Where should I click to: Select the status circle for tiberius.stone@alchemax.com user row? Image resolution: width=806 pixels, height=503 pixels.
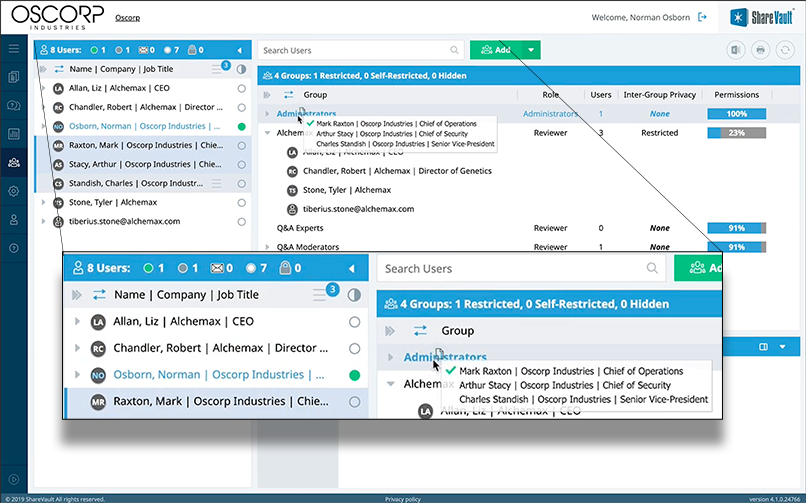[x=242, y=221]
